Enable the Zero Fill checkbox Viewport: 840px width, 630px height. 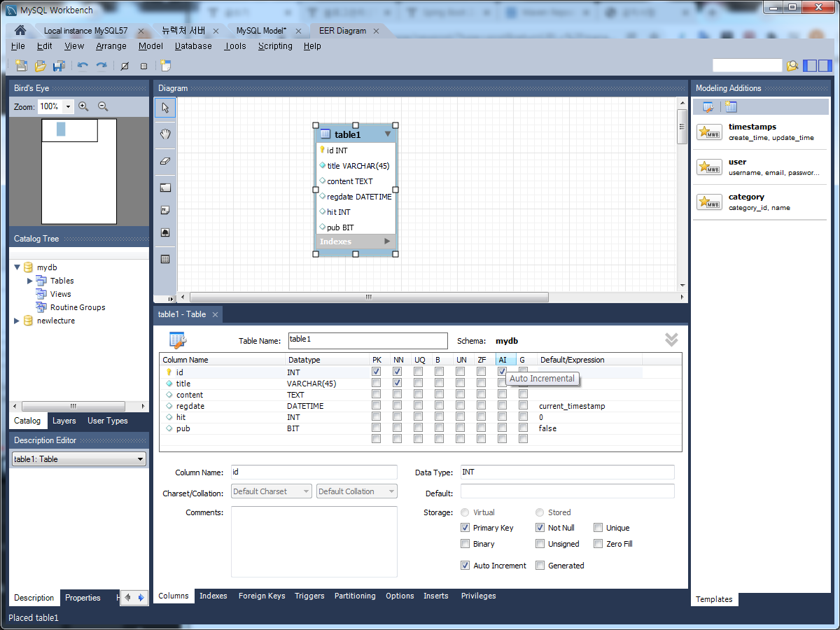[598, 544]
